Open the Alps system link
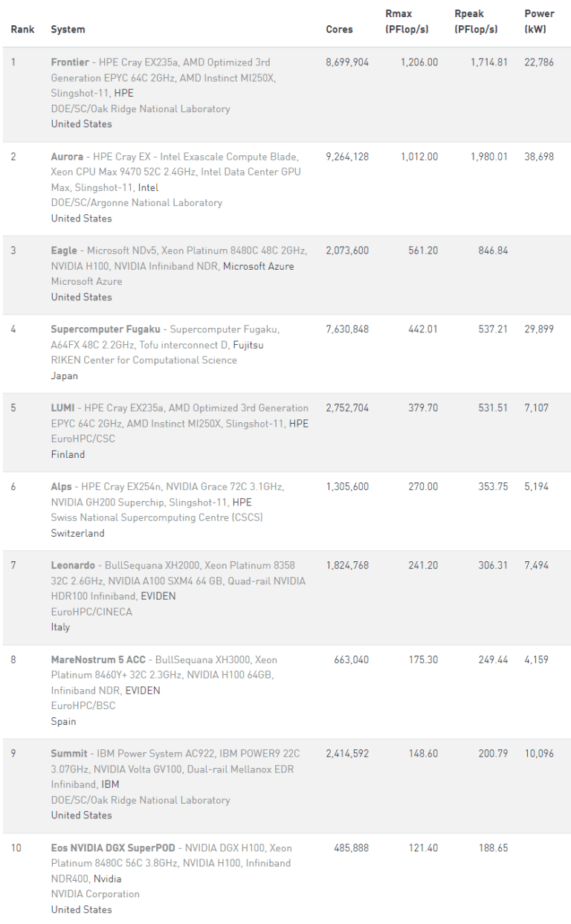 pos(62,487)
